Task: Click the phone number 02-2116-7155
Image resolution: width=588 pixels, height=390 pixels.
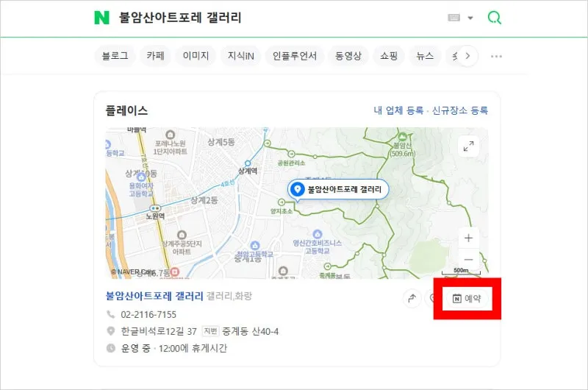Action: click(x=148, y=314)
